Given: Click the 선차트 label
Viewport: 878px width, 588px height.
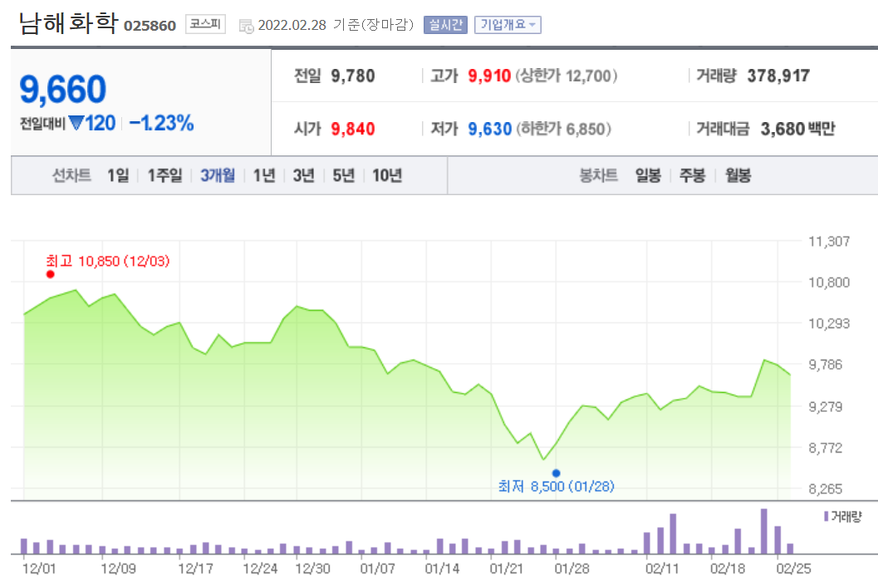Looking at the screenshot, I should 71,176.
